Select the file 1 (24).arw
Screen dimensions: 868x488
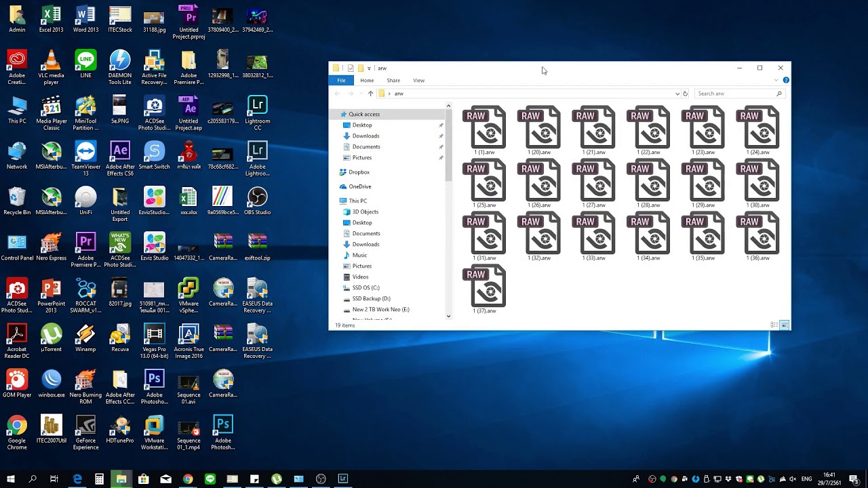[757, 131]
